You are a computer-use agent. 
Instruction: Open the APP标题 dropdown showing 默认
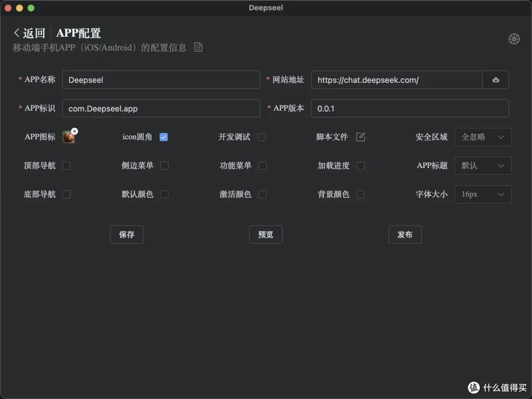click(483, 166)
